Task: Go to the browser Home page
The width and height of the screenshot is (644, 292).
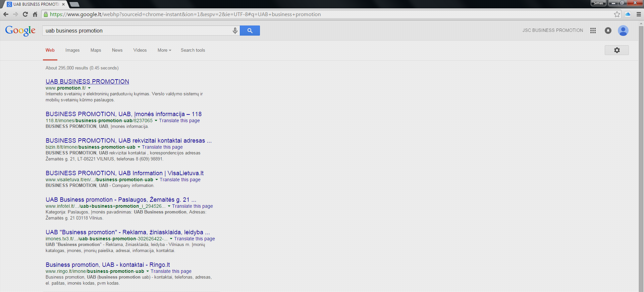Action: [35, 14]
